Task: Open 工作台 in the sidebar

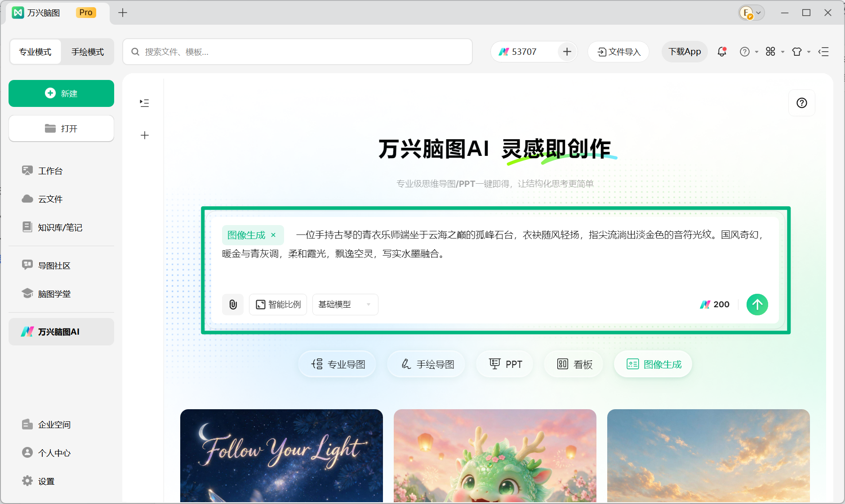Action: (x=61, y=171)
